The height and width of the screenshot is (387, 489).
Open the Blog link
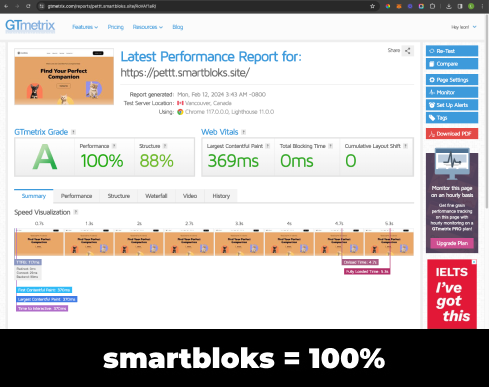tap(178, 27)
